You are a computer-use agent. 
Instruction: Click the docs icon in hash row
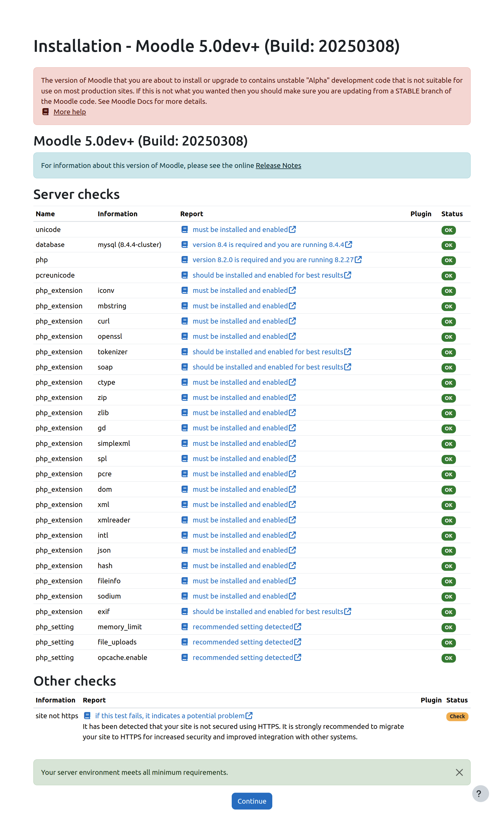pyautogui.click(x=184, y=566)
